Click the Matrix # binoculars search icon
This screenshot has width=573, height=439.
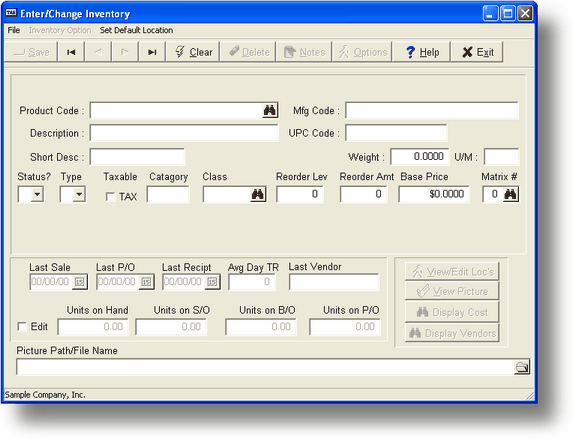(x=510, y=194)
